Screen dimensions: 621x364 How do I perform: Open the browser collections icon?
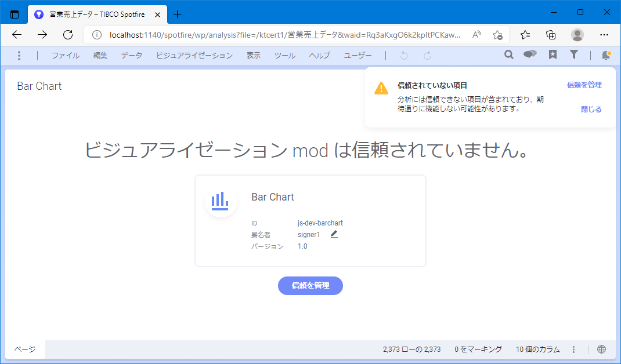coord(551,35)
